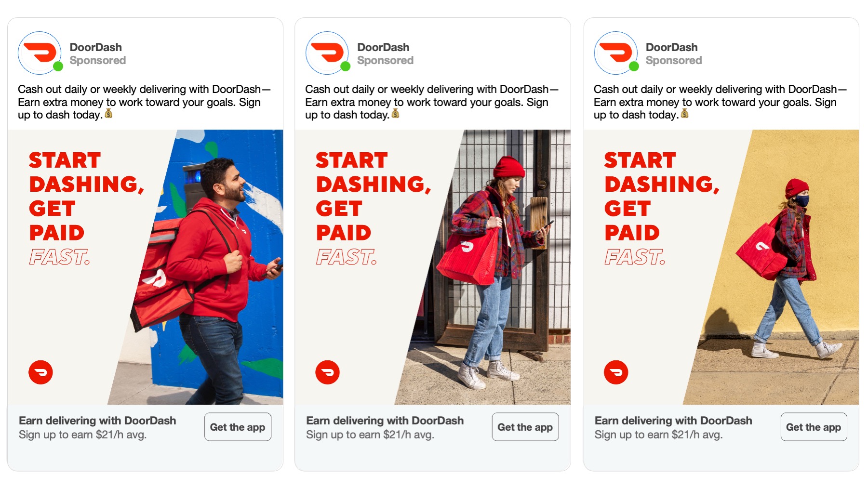
Task: Open the DoorDash advertiser name in first ad
Action: (96, 47)
